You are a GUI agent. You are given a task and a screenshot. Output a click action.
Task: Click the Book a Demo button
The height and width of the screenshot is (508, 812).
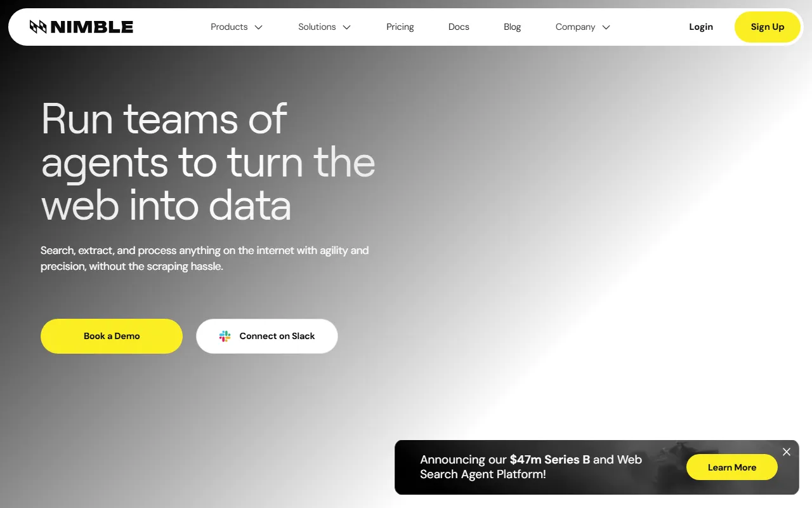(111, 336)
